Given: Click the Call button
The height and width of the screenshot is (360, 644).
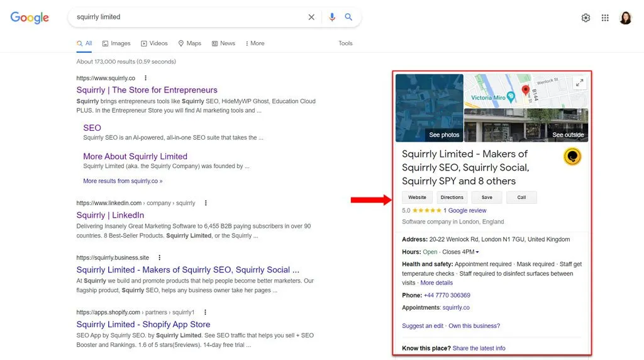Looking at the screenshot, I should click(521, 197).
